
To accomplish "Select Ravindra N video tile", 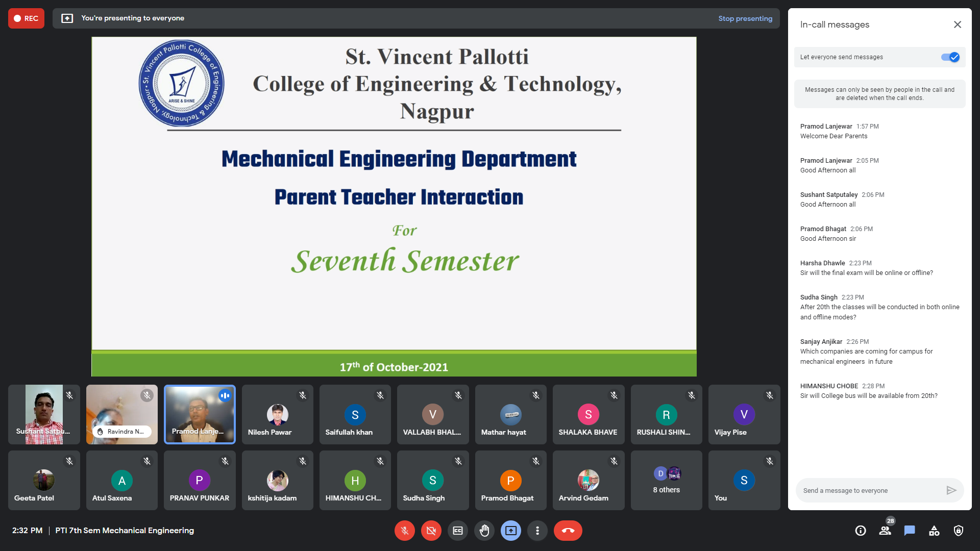I will point(122,414).
